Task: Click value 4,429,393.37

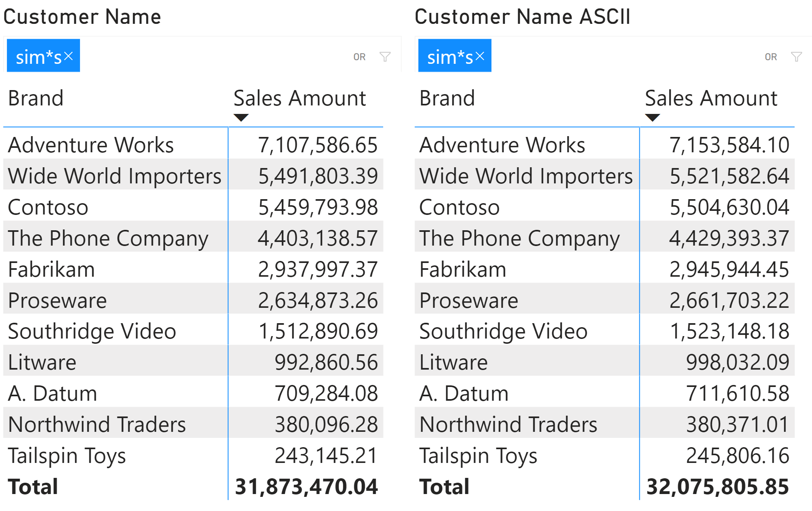Action: [x=730, y=238]
